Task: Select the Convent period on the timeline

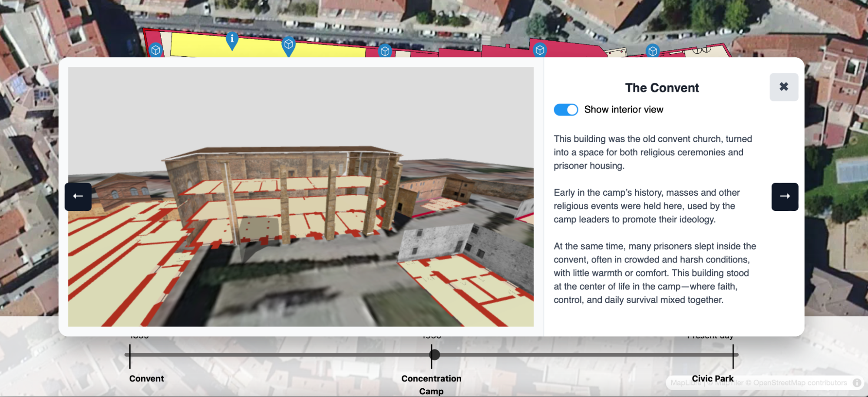Action: [146, 378]
